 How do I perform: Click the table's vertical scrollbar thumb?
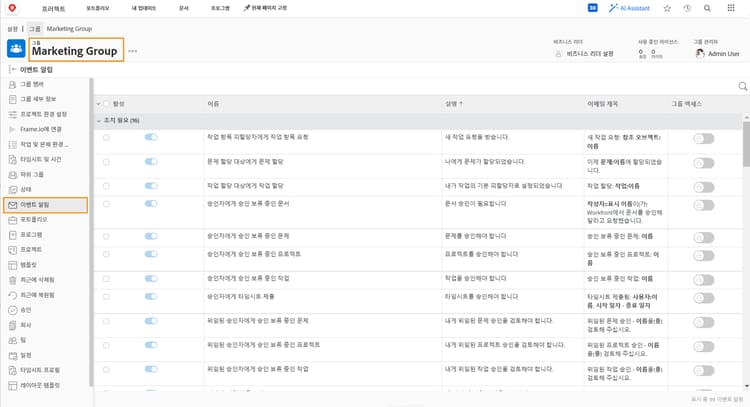[x=746, y=143]
